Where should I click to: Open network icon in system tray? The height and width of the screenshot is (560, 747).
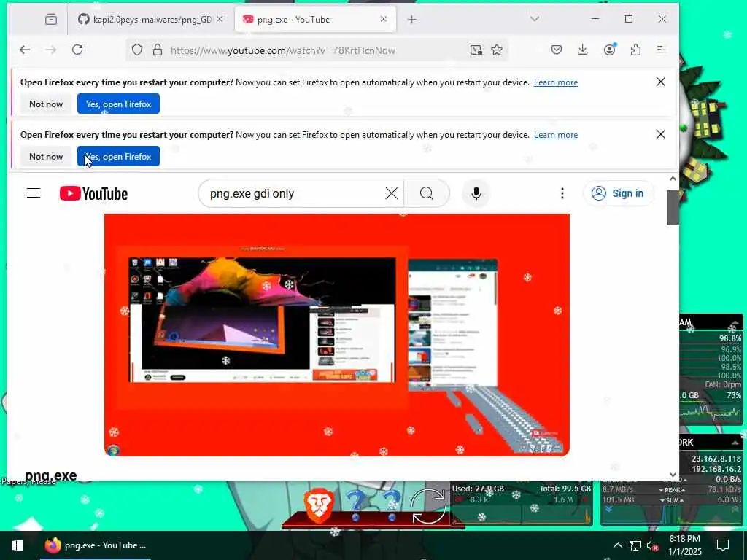click(x=635, y=545)
